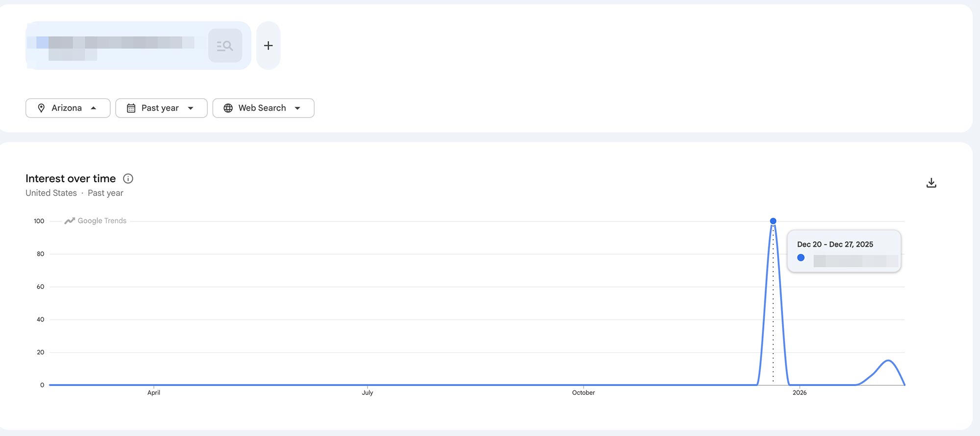Click the Arizona label text
The image size is (980, 436).
[x=67, y=108]
